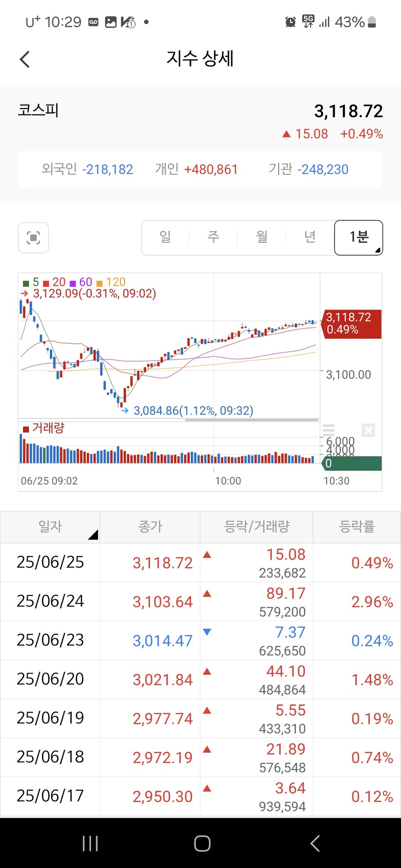The height and width of the screenshot is (868, 401).
Task: Toggle the 거래량 volume chart legend
Action: [44, 428]
